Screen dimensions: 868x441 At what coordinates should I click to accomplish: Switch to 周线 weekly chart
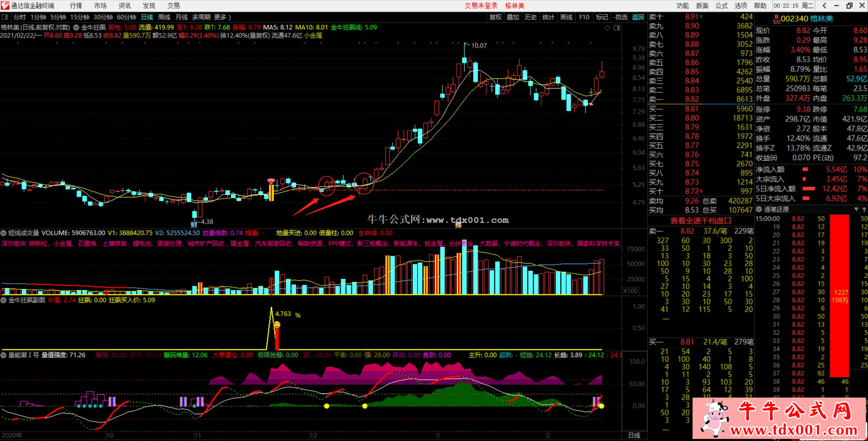(164, 17)
